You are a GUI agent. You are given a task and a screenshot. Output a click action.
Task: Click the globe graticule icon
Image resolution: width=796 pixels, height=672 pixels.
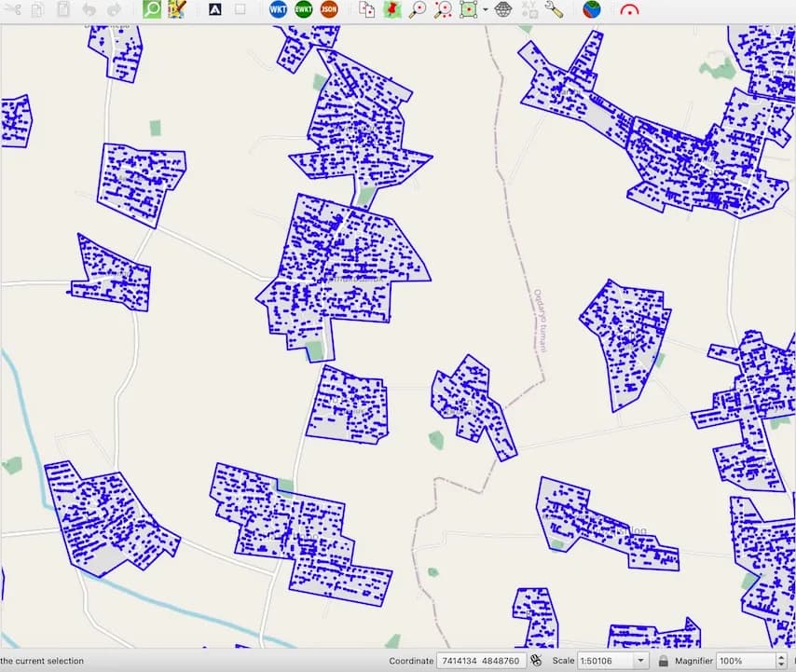point(501,8)
